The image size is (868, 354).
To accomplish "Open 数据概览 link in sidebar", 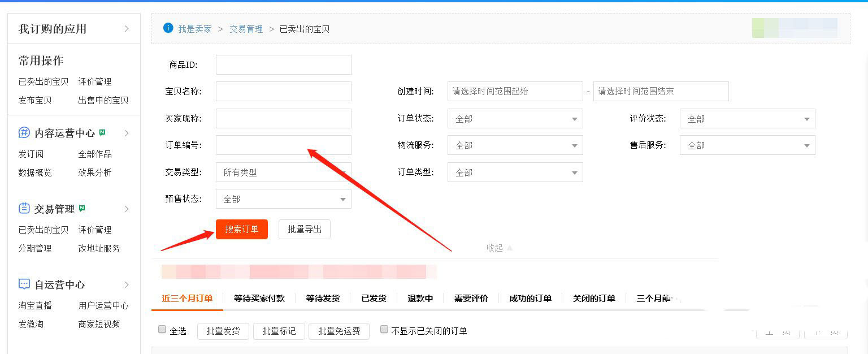I will [35, 172].
